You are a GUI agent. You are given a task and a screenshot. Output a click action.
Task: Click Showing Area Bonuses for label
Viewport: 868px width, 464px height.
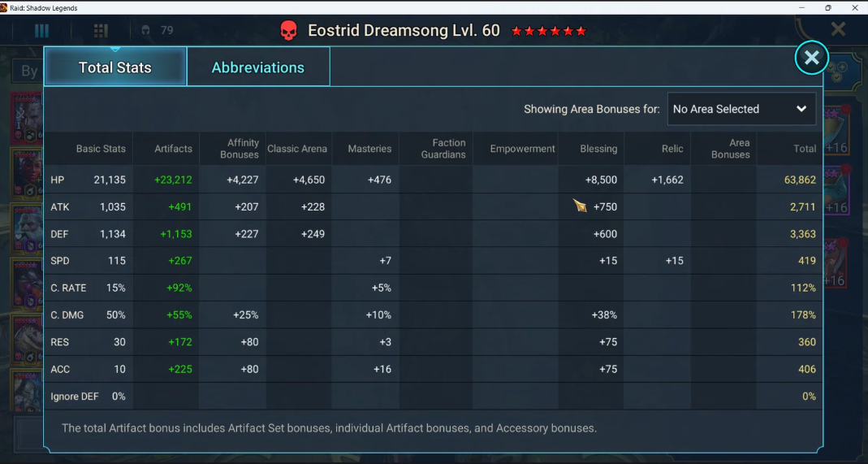pos(592,109)
